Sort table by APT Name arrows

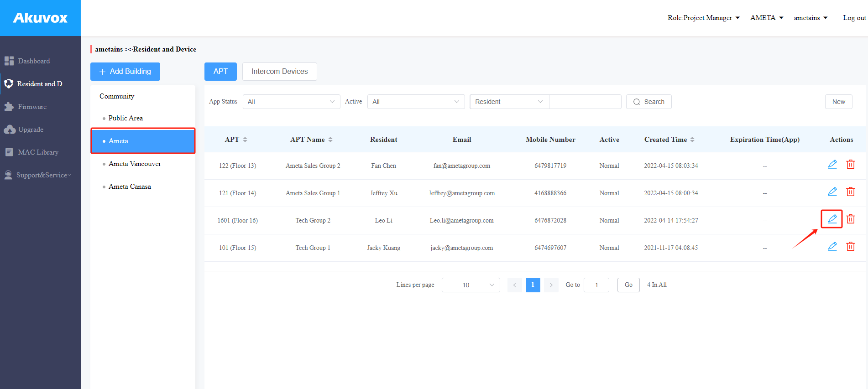pos(330,140)
